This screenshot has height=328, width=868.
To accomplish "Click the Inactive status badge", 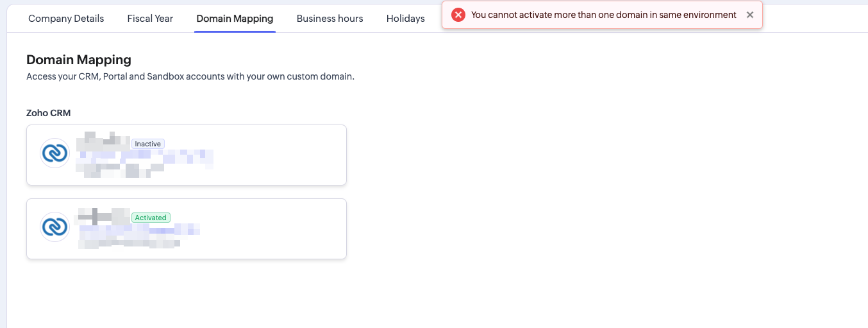I will pos(147,144).
